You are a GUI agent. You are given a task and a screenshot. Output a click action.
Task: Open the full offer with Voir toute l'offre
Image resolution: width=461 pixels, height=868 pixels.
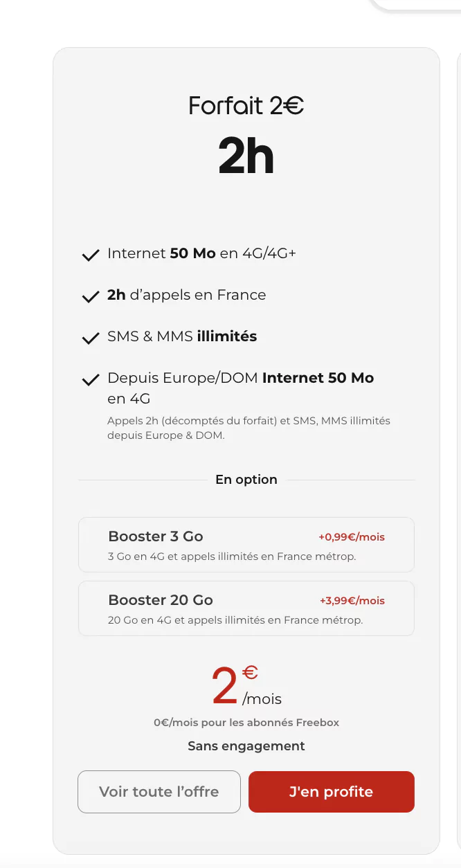(159, 792)
